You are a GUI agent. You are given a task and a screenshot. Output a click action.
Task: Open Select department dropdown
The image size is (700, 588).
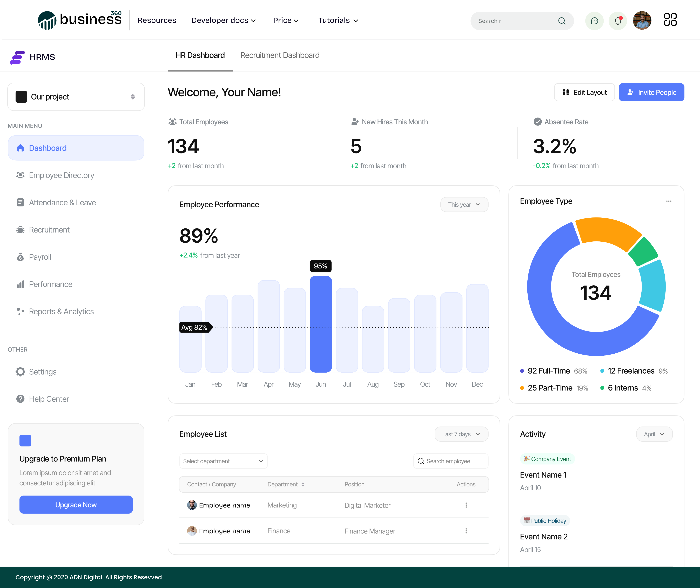click(x=223, y=461)
